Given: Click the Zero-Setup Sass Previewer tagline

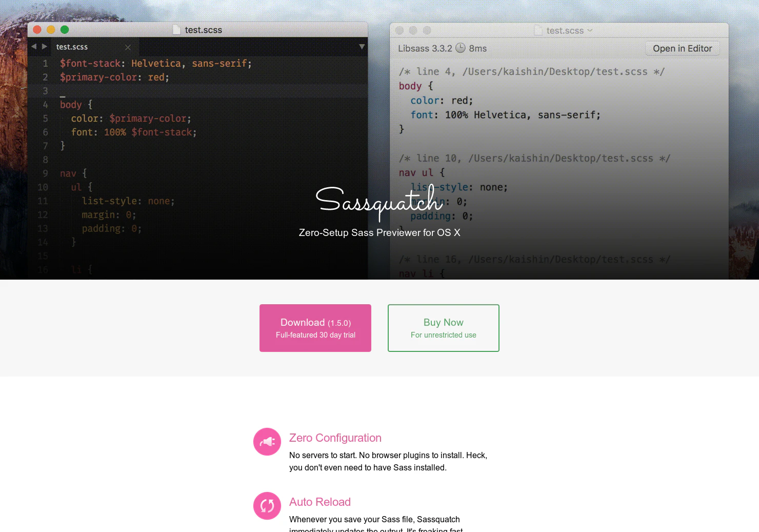Looking at the screenshot, I should 379,233.
